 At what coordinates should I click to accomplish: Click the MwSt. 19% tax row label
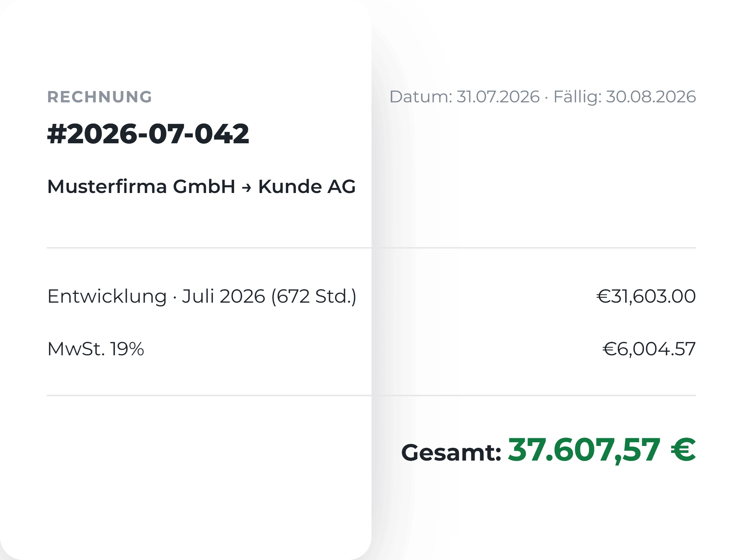coord(96,349)
